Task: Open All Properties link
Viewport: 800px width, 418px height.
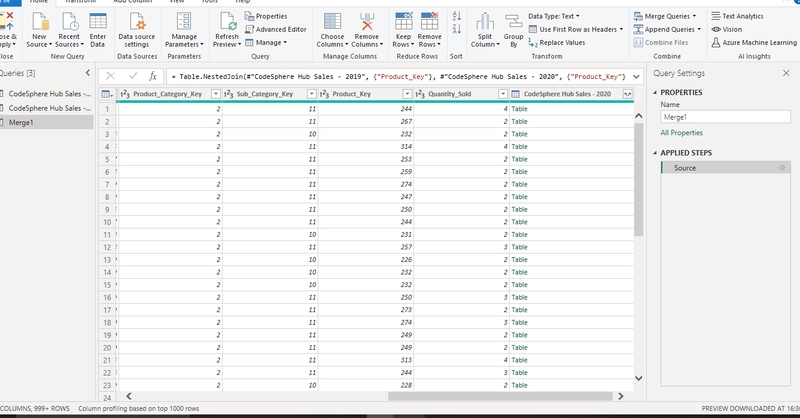Action: (682, 133)
